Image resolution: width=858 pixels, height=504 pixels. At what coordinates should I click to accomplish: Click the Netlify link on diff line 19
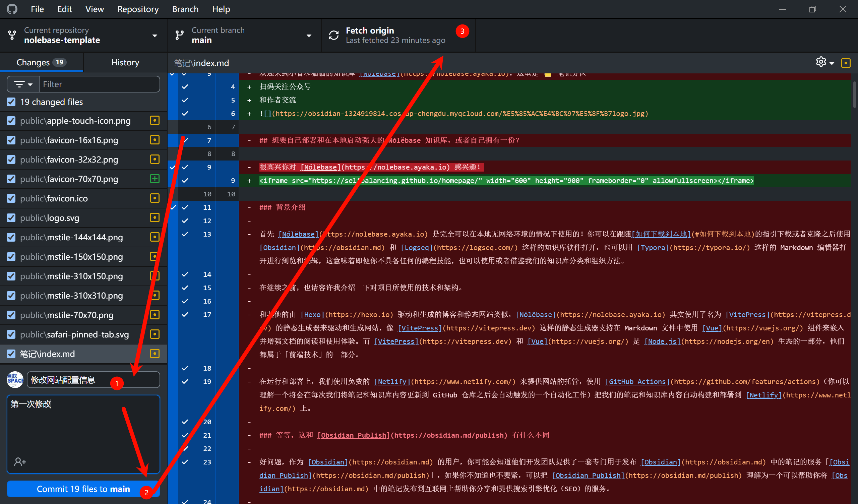(x=392, y=382)
